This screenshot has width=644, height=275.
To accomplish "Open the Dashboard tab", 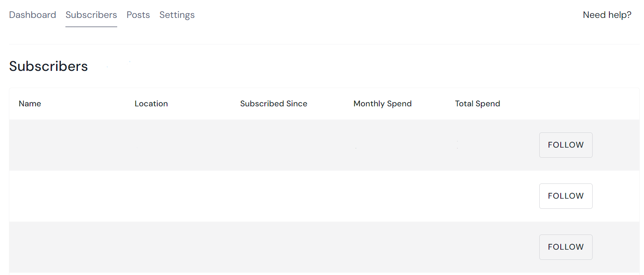I will tap(32, 15).
